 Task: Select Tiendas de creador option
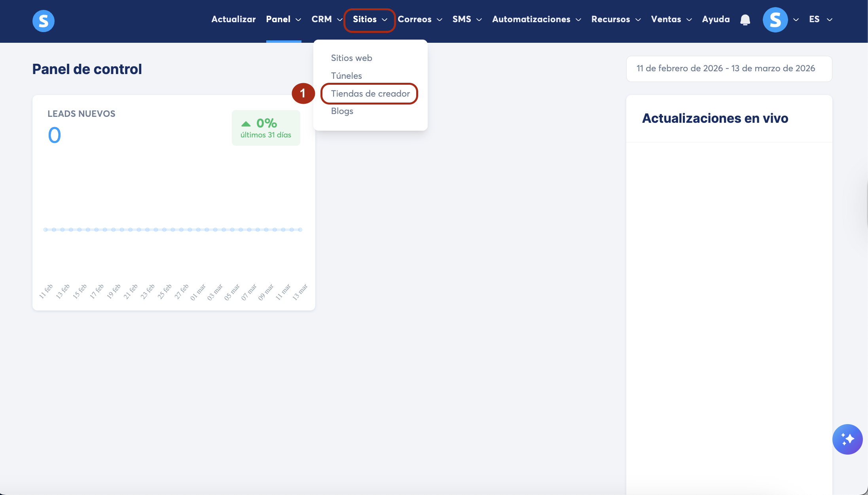pyautogui.click(x=370, y=93)
